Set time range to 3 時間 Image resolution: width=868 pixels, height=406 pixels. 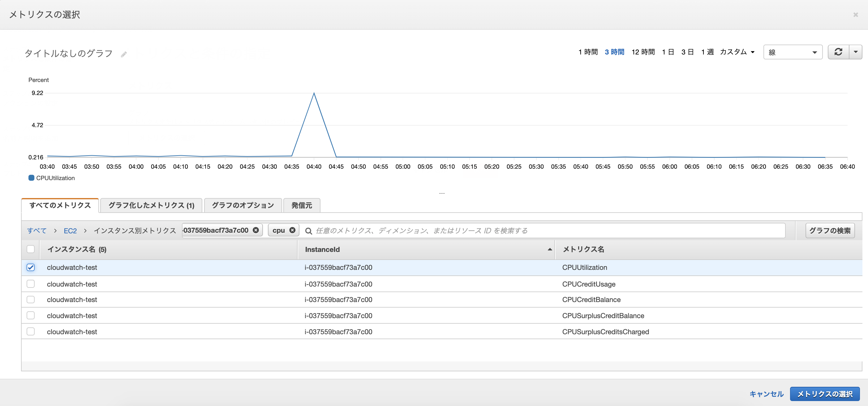pos(614,52)
